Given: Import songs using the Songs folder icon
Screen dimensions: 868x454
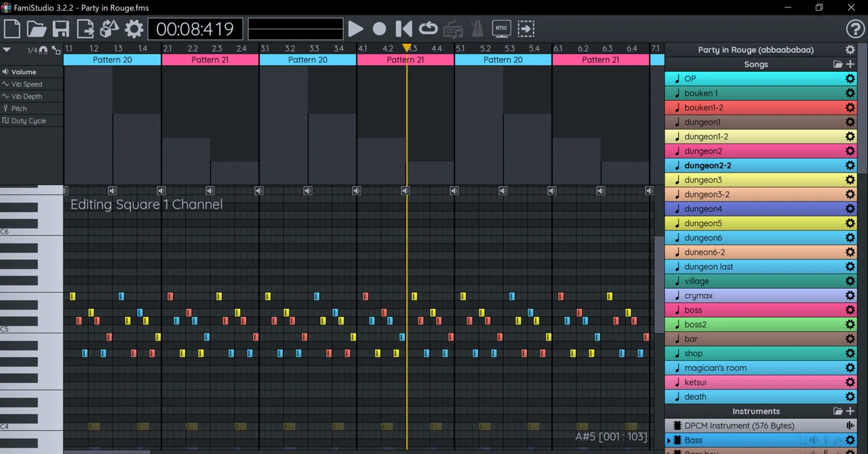Looking at the screenshot, I should (x=838, y=64).
